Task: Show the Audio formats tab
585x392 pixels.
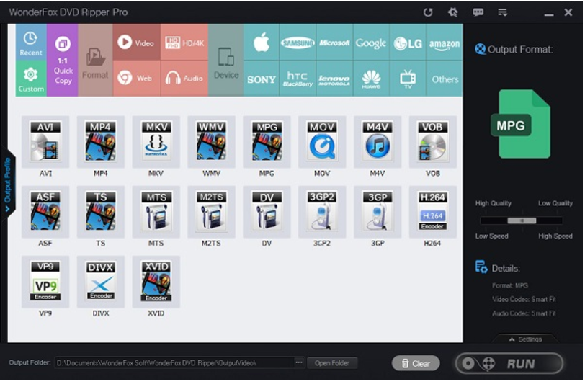Action: point(184,79)
